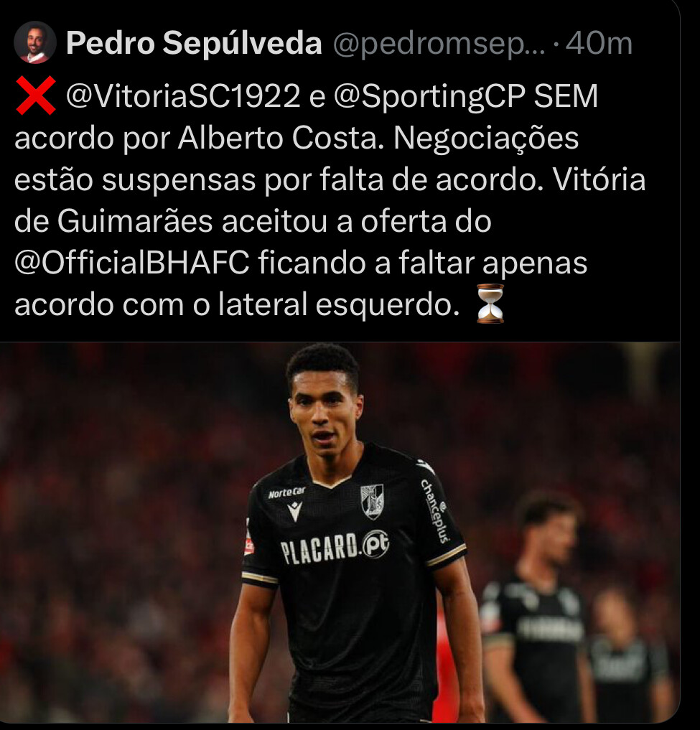Click the Vitória club crest on the jersey
700x730 pixels.
372,502
